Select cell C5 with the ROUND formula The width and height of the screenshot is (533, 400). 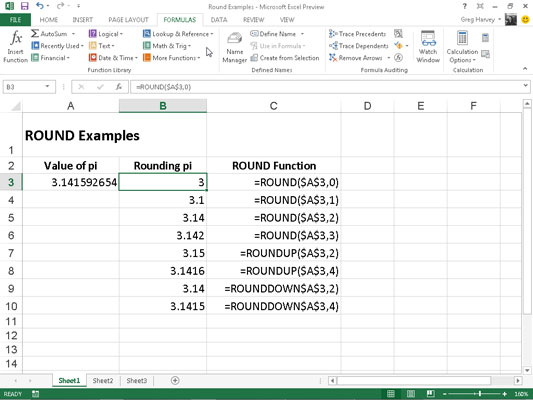tap(274, 218)
